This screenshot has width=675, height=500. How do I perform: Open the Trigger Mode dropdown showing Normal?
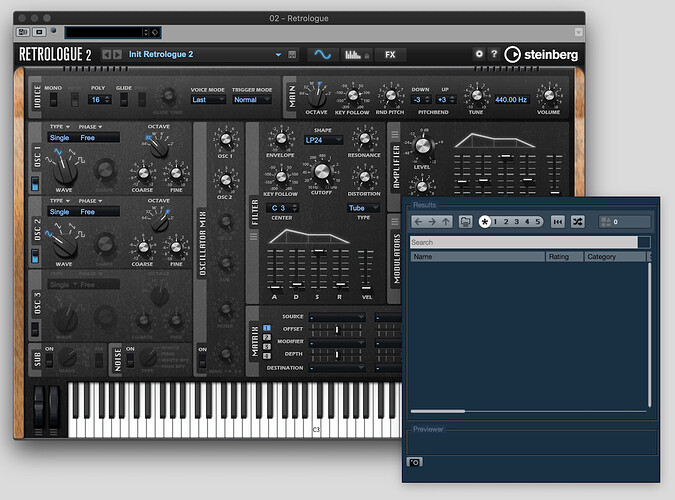252,99
